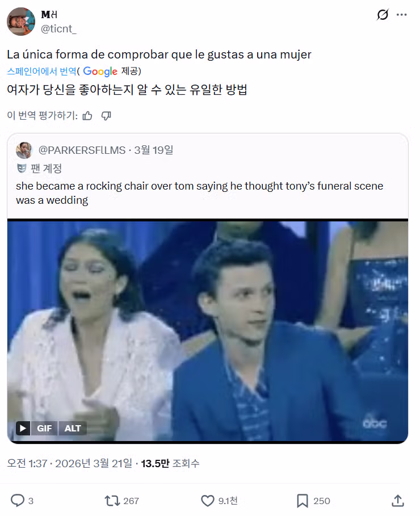Click the quoted tweet author's avatar
The width and height of the screenshot is (420, 516).
(24, 150)
